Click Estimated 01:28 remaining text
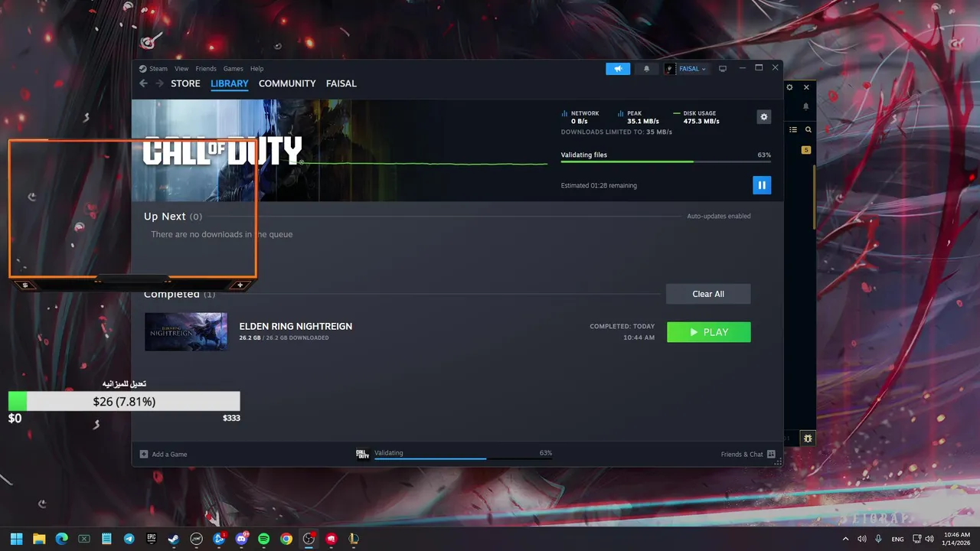The image size is (980, 551). 599,186
